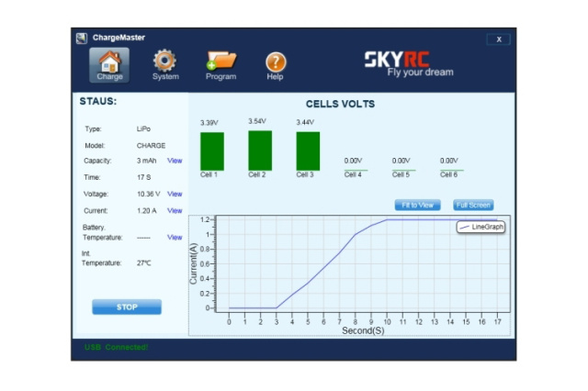Select the Cell 3 green voltage bar
The image size is (588, 391).
pos(308,151)
